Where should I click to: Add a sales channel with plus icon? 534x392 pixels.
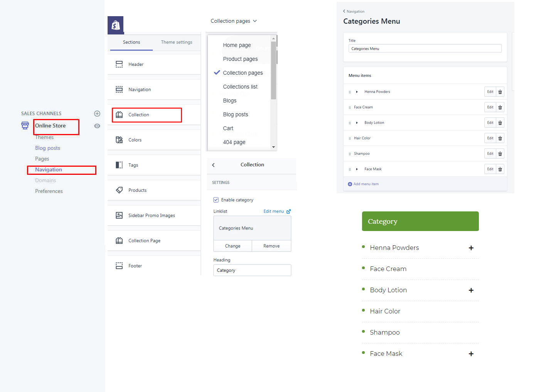[97, 114]
